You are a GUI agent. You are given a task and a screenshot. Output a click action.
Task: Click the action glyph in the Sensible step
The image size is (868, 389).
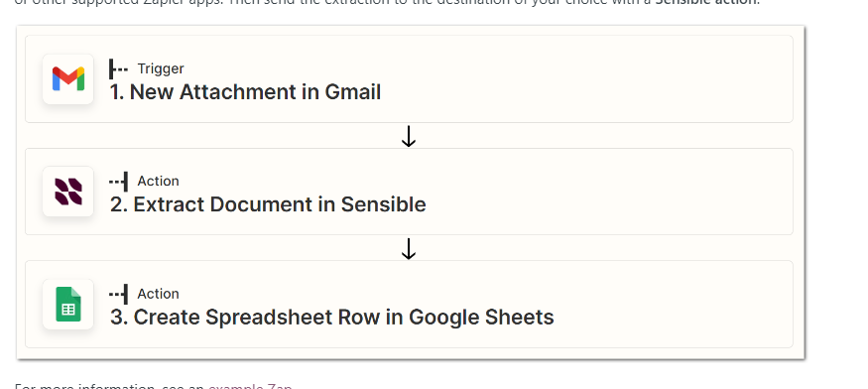pyautogui.click(x=118, y=182)
